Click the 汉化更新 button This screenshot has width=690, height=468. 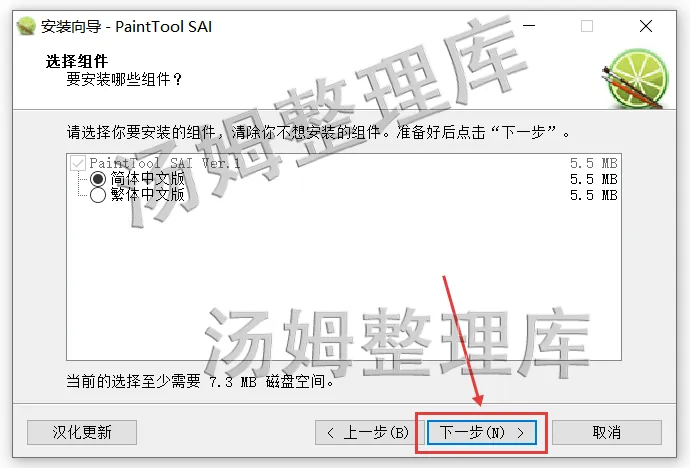pyautogui.click(x=82, y=432)
